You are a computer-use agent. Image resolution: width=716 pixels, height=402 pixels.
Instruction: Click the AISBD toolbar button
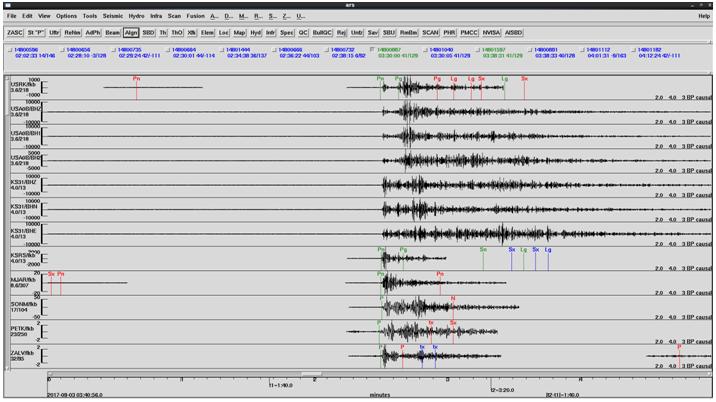tap(513, 32)
